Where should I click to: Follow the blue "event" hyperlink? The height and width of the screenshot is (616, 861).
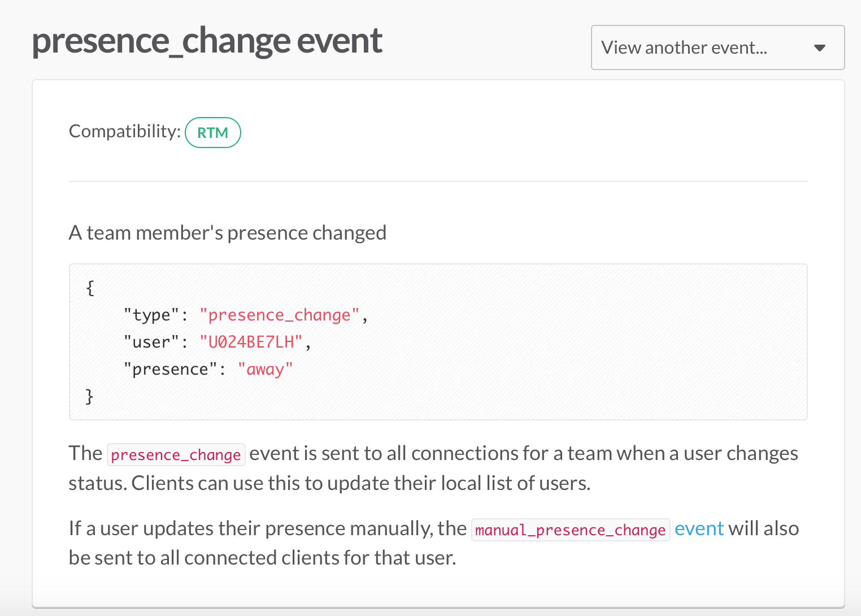699,528
